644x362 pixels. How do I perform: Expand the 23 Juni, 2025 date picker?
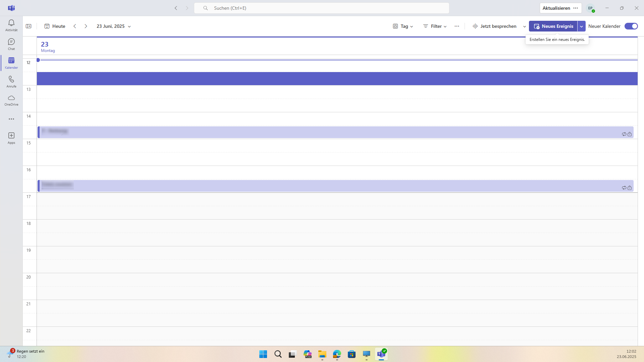point(113,26)
